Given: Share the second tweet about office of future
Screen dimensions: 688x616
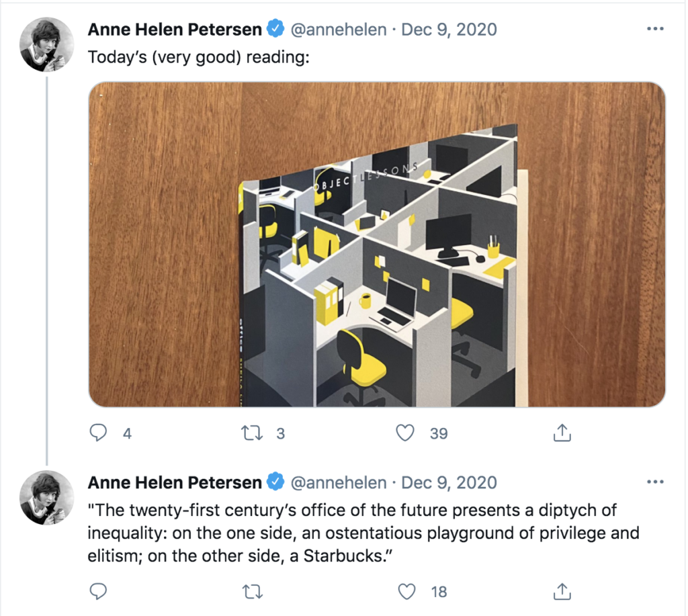Looking at the screenshot, I should tap(562, 591).
